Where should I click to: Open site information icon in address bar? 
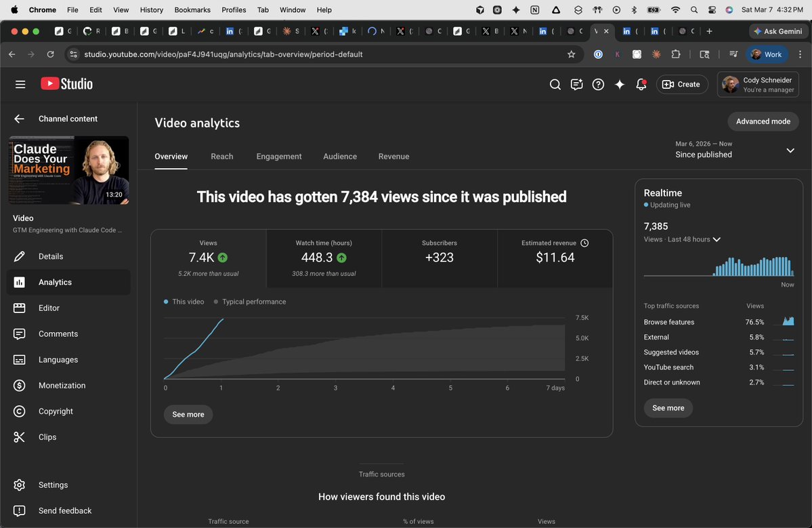tap(74, 54)
